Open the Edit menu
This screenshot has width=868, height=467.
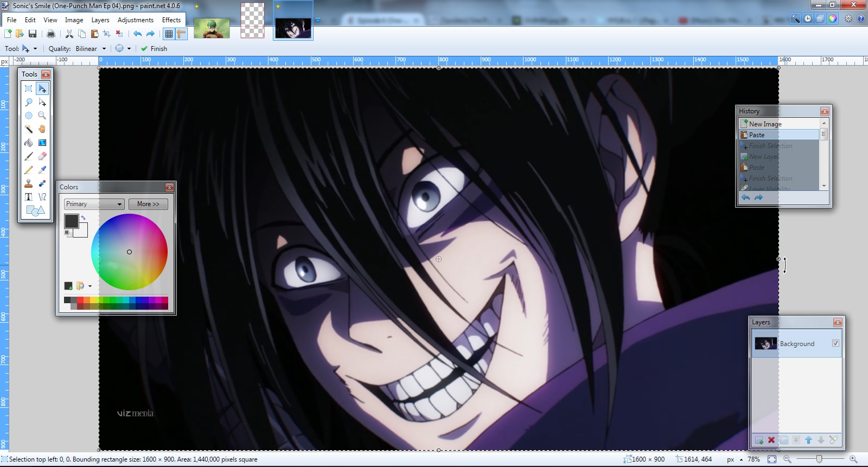(30, 20)
